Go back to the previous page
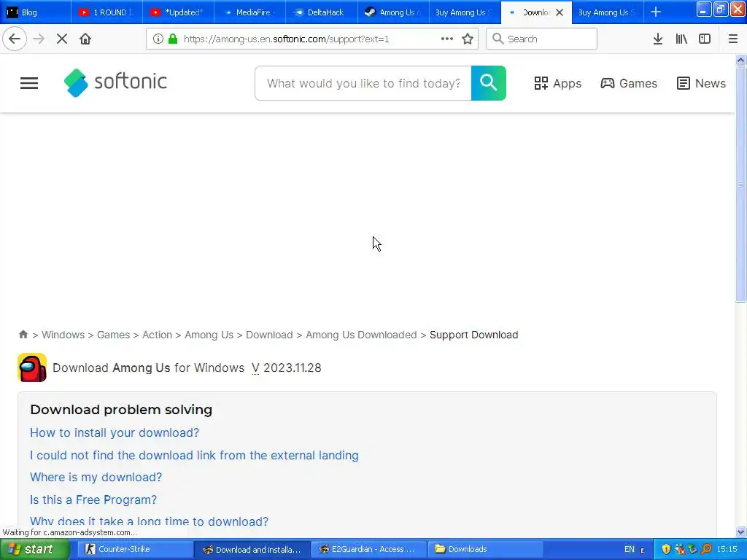The height and width of the screenshot is (560, 747). tap(15, 39)
